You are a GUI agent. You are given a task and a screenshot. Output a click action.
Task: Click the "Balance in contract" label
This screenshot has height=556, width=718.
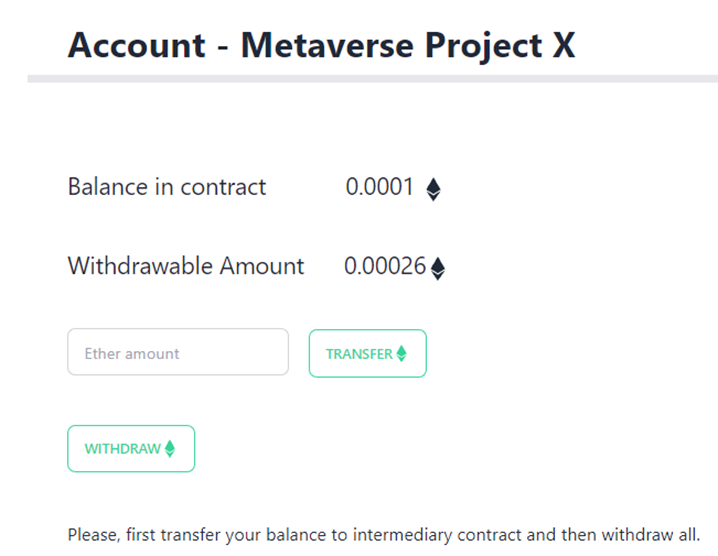(x=167, y=187)
